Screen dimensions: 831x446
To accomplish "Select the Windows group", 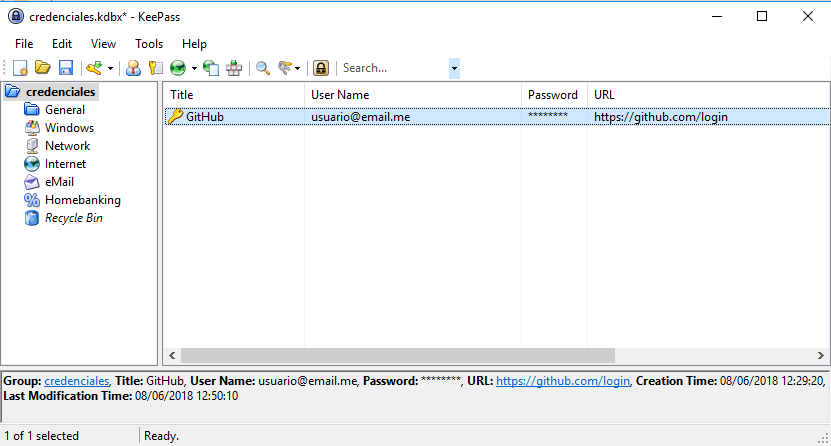I will pos(69,128).
